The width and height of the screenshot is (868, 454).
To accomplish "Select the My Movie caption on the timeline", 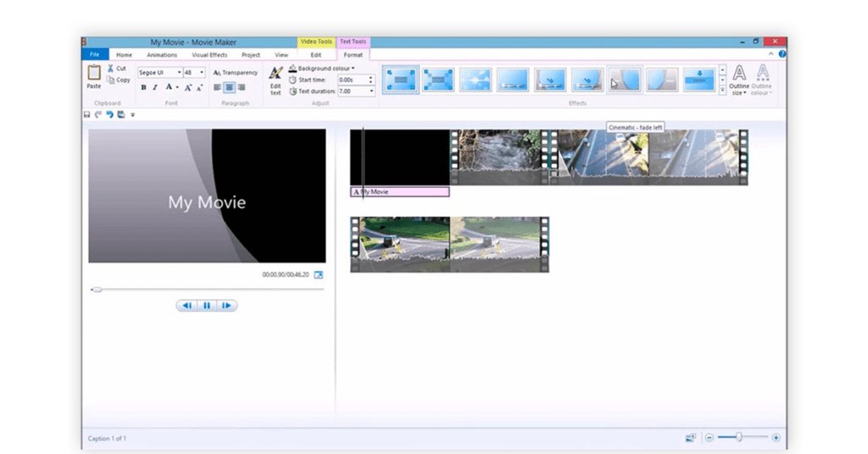I will (x=400, y=192).
